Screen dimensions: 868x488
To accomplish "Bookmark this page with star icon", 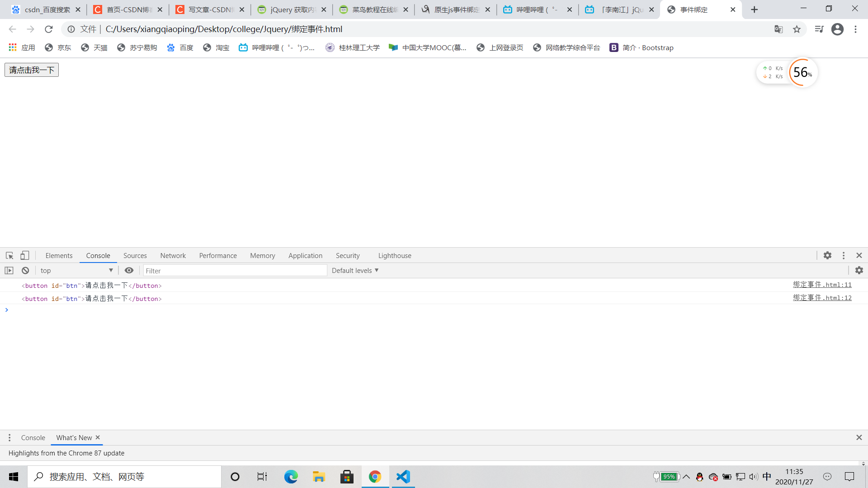I will [797, 29].
